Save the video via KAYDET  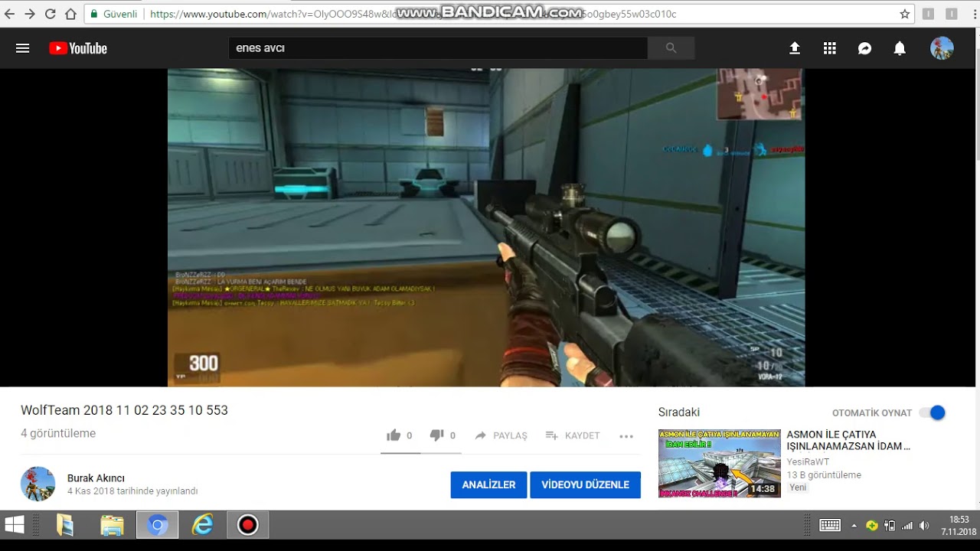(x=573, y=435)
